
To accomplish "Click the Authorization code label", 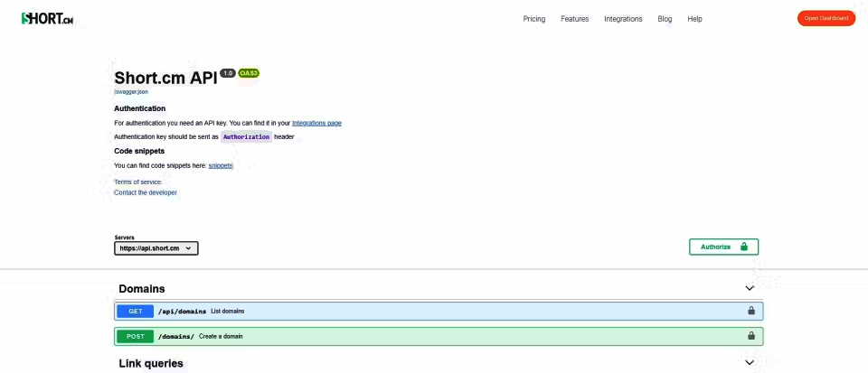I will 246,137.
